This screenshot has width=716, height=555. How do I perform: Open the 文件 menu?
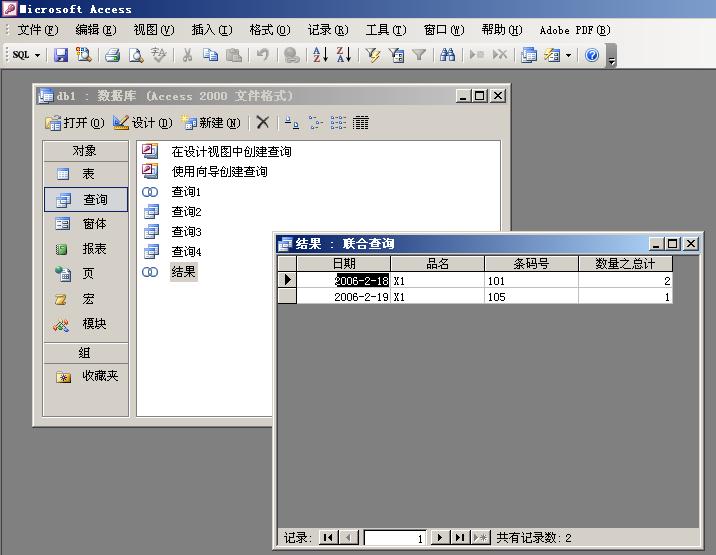[x=38, y=30]
